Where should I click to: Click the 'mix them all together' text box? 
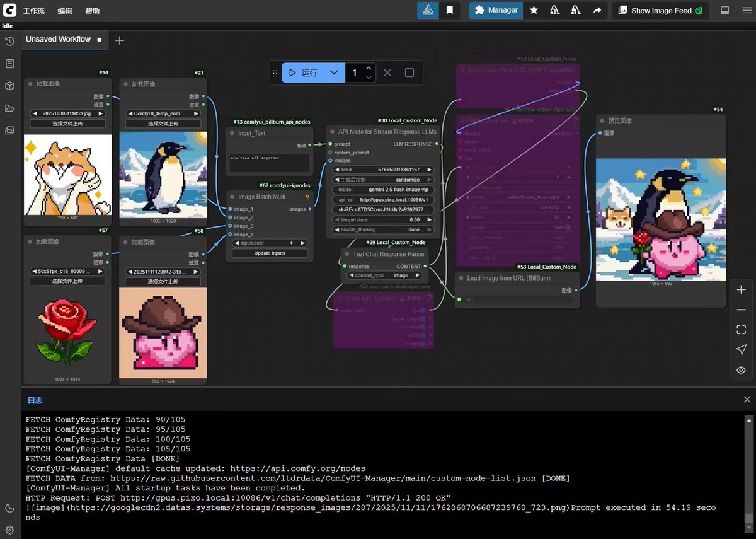click(270, 163)
